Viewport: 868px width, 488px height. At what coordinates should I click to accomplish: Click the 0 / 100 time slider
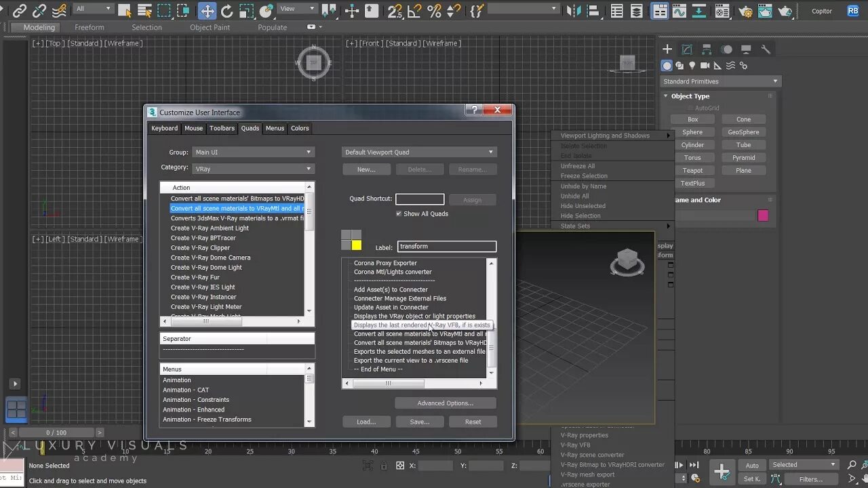point(56,432)
